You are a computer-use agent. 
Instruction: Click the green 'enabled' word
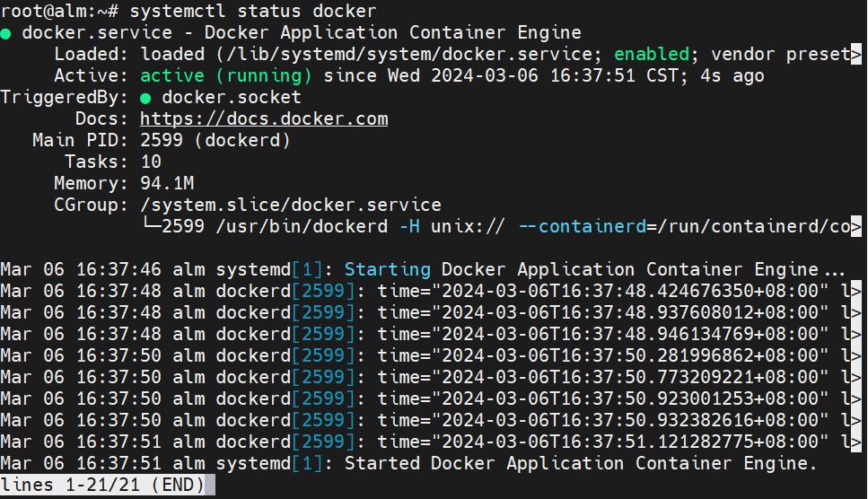652,54
